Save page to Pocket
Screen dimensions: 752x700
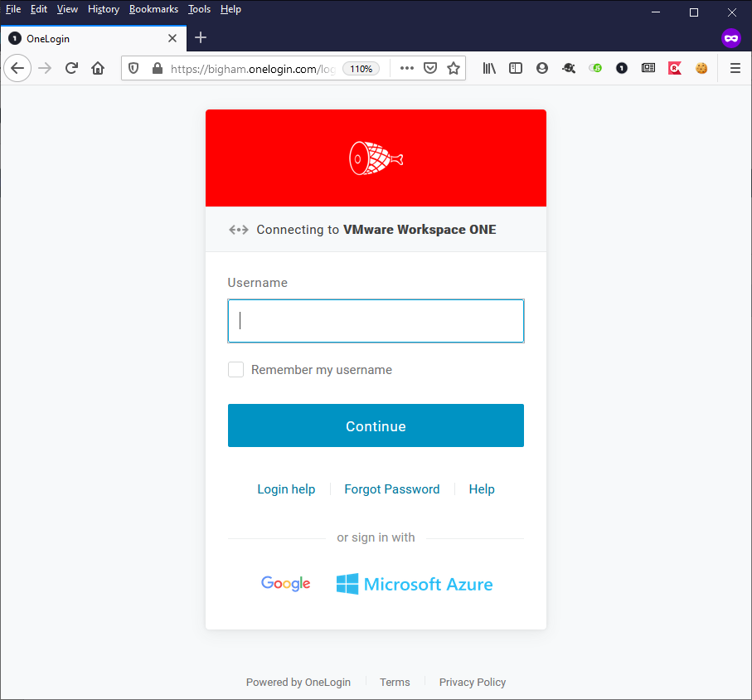click(429, 67)
